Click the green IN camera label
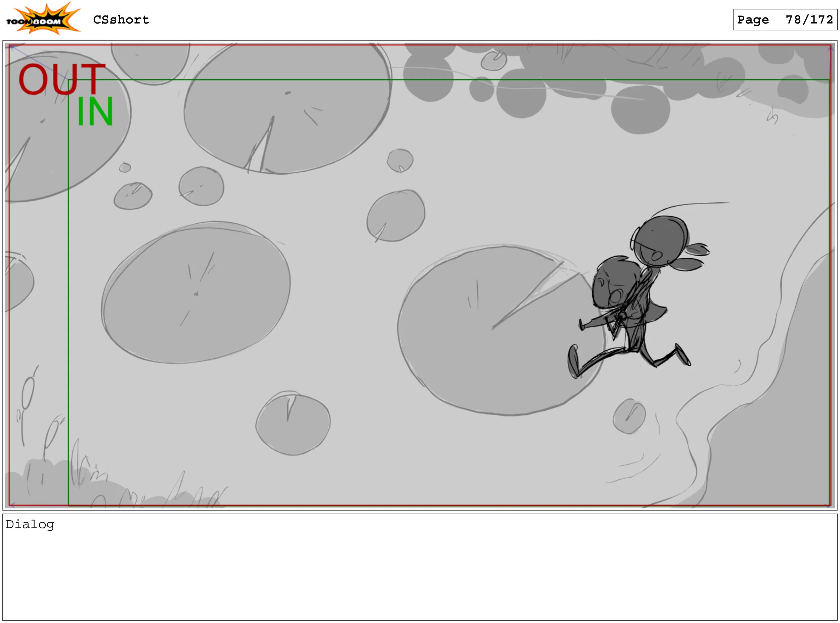Viewport: 840px width, 623px height. 95,112
